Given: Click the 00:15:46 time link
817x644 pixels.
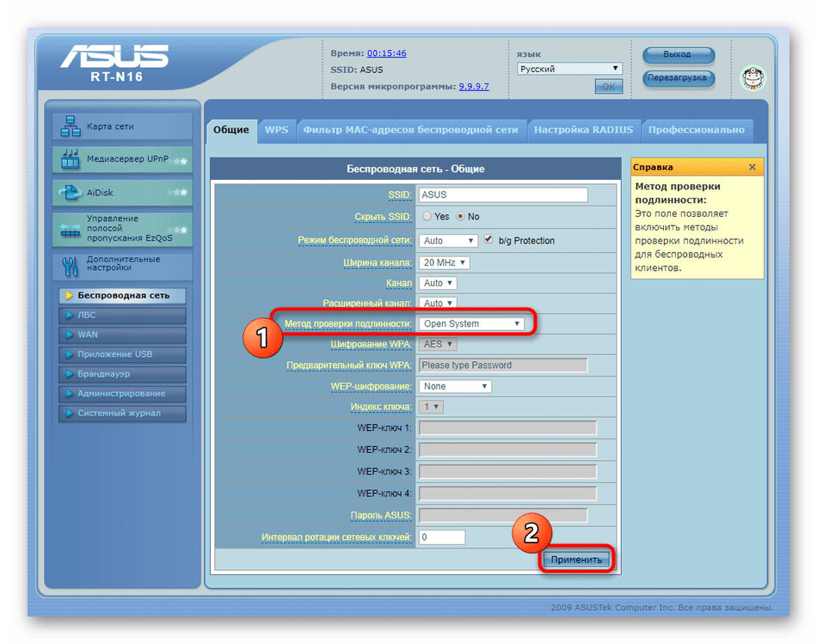Looking at the screenshot, I should click(x=387, y=53).
